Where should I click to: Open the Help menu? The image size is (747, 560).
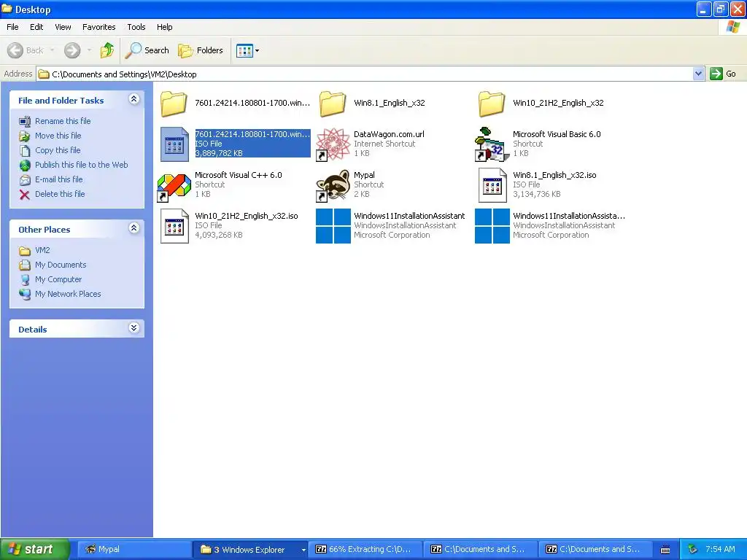[x=164, y=27]
